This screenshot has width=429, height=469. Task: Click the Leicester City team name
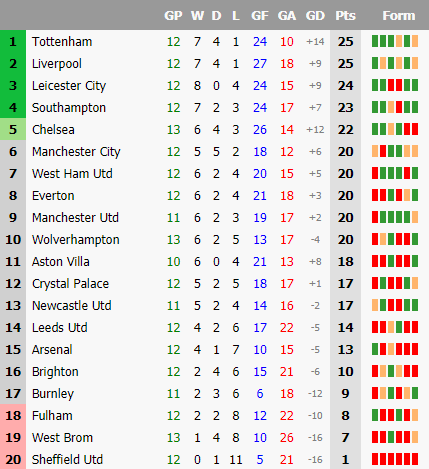69,86
